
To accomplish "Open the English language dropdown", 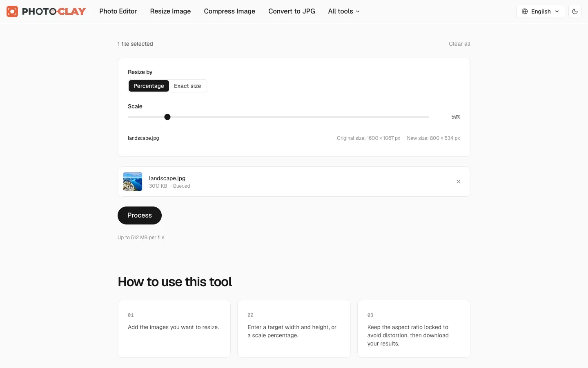I will coord(541,11).
